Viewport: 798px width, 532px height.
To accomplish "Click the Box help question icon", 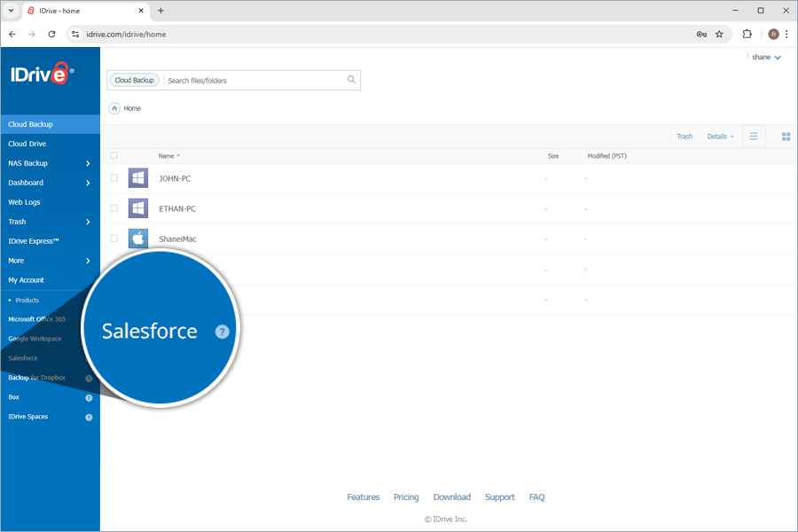I will click(x=89, y=397).
